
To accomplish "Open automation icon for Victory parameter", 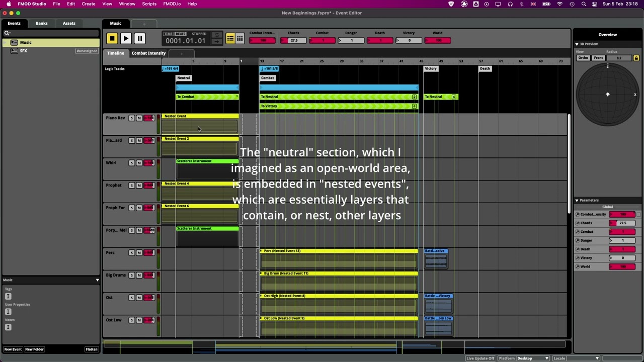I will click(x=578, y=258).
